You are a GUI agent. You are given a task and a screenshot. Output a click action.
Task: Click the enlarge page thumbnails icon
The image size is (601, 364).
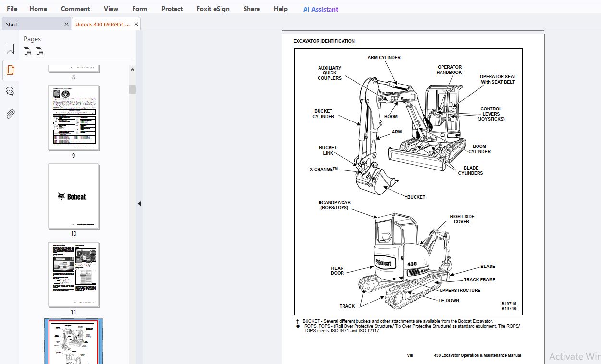point(27,51)
